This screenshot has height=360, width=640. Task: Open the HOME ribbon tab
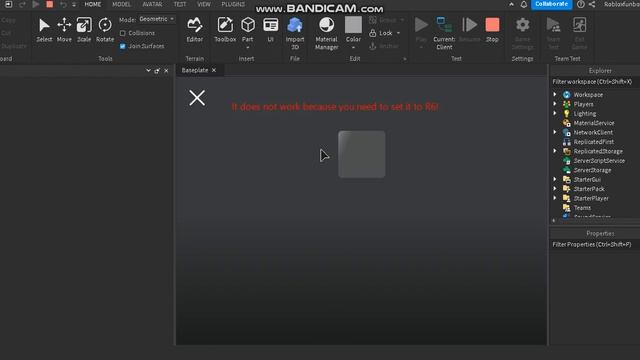(93, 4)
